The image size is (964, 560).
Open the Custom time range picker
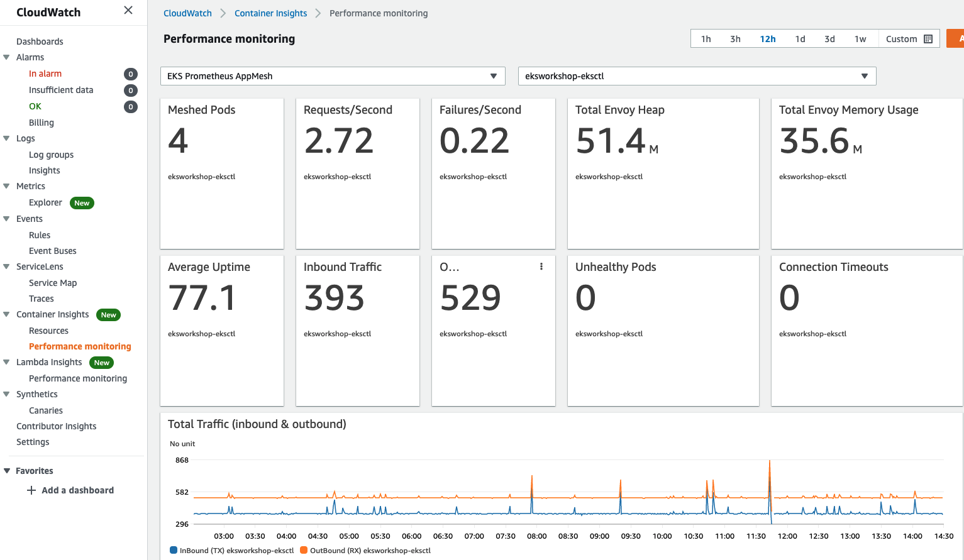(909, 39)
